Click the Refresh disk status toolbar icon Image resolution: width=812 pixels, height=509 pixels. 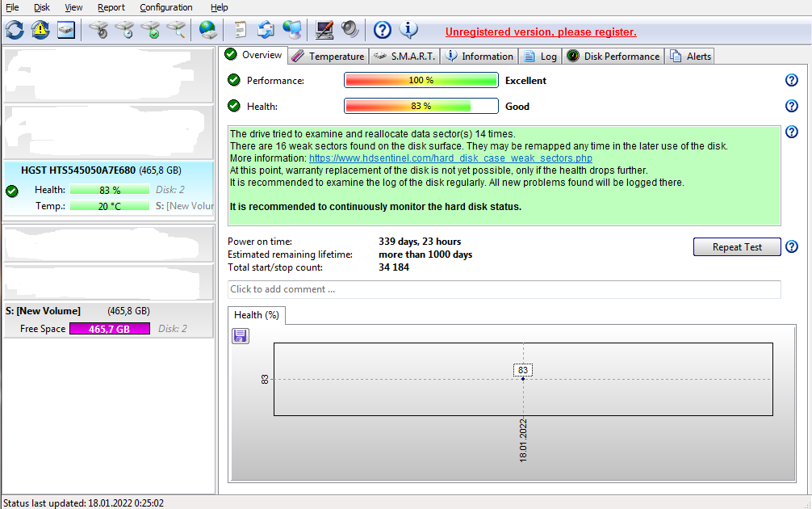[15, 31]
